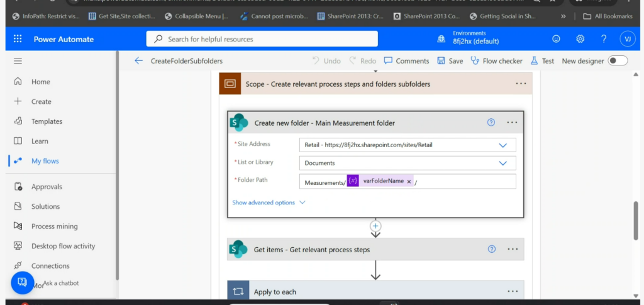This screenshot has height=305, width=644.
Task: Open the Comments pane
Action: click(407, 61)
